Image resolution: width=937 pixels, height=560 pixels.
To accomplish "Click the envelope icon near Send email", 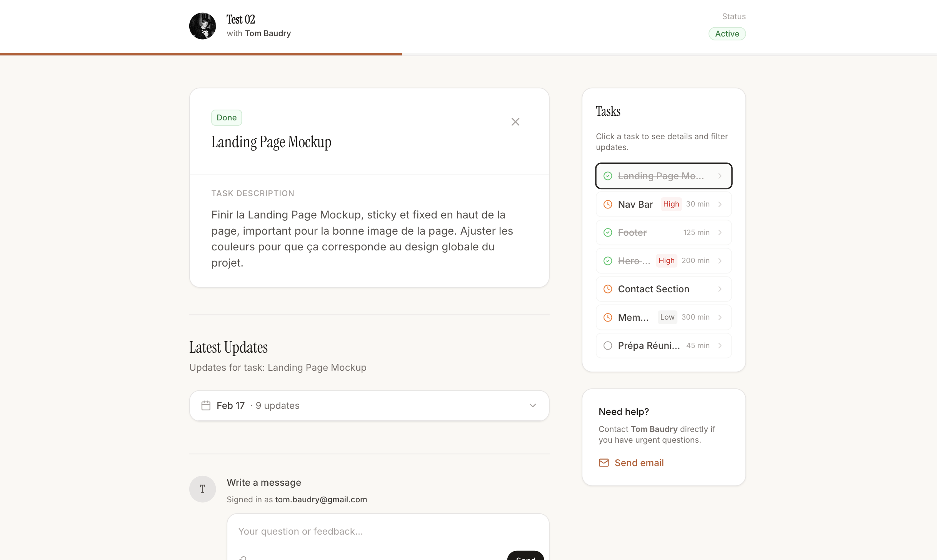I will [604, 463].
